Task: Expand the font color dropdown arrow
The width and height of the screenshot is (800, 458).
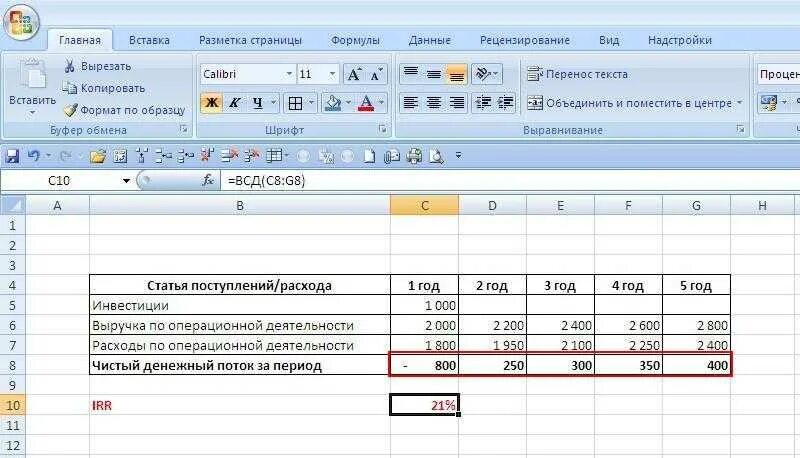Action: pos(382,104)
